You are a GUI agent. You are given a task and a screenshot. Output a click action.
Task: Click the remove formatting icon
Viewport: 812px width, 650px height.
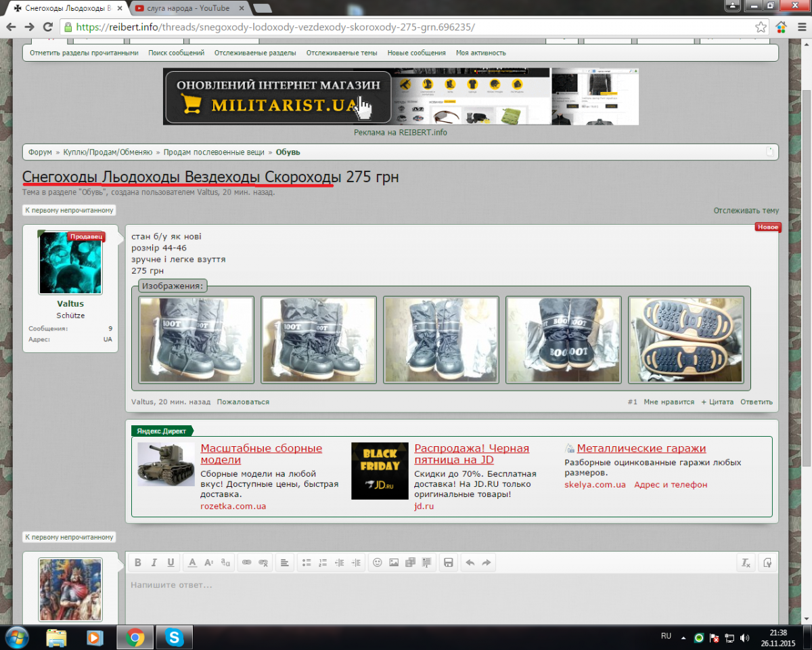[x=746, y=563]
